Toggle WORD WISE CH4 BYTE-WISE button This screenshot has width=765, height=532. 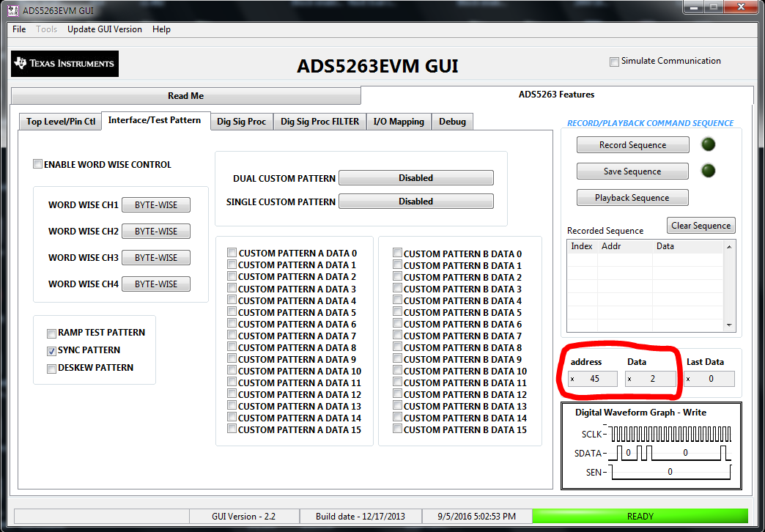click(156, 284)
